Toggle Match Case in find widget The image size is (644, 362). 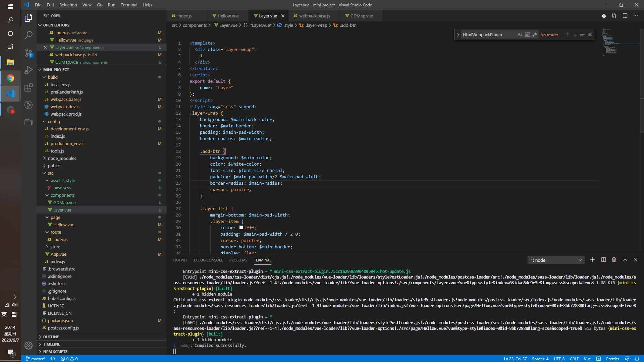click(520, 35)
